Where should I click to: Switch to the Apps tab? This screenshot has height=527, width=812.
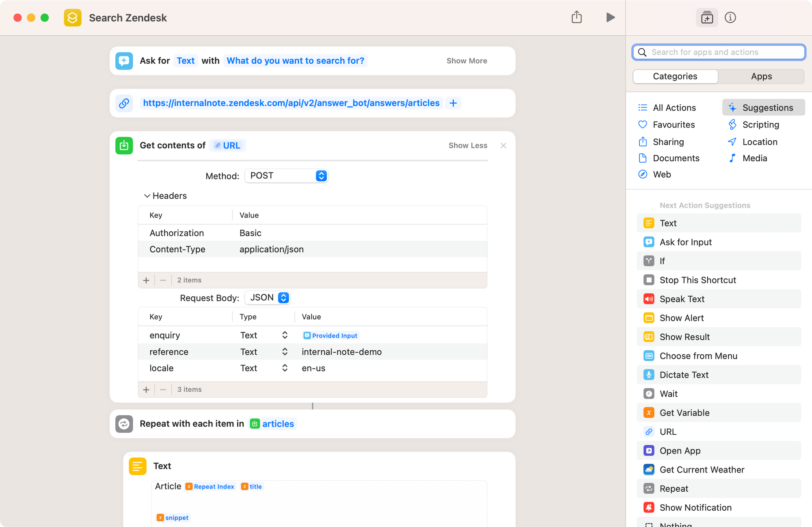pos(761,76)
